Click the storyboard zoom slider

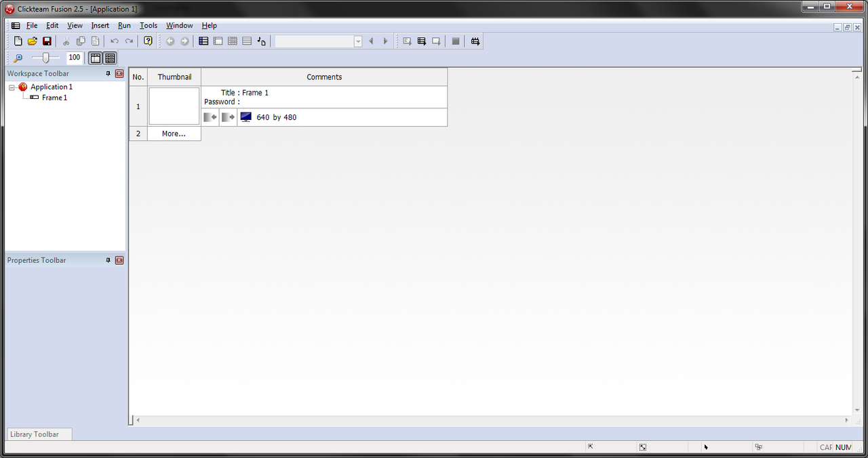[46, 58]
